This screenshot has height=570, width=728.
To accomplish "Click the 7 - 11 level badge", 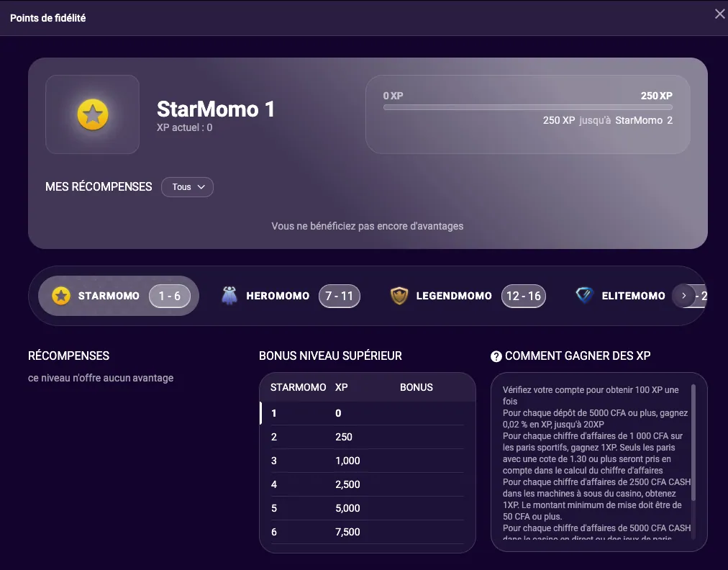I will point(340,296).
